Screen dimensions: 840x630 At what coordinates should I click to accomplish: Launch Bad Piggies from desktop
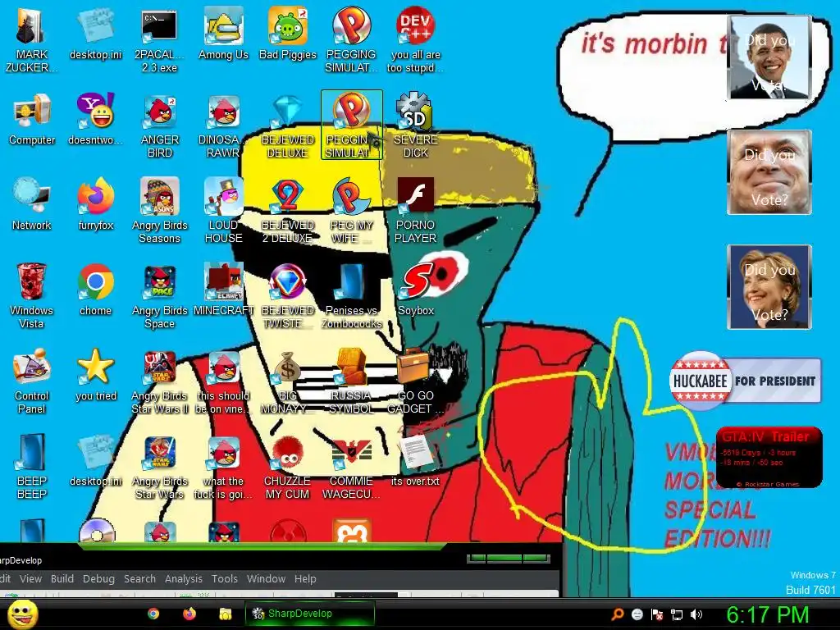[x=288, y=34]
